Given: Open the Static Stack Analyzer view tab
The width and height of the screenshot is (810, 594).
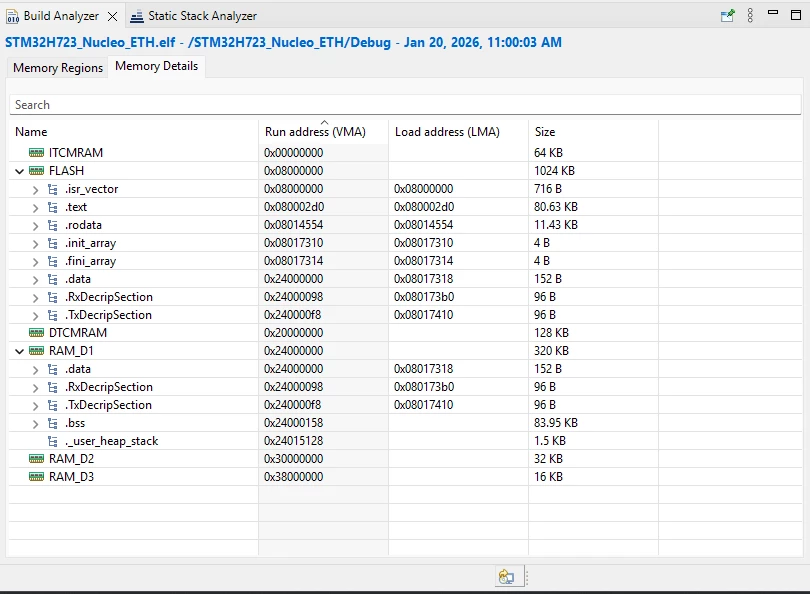Looking at the screenshot, I should point(194,16).
